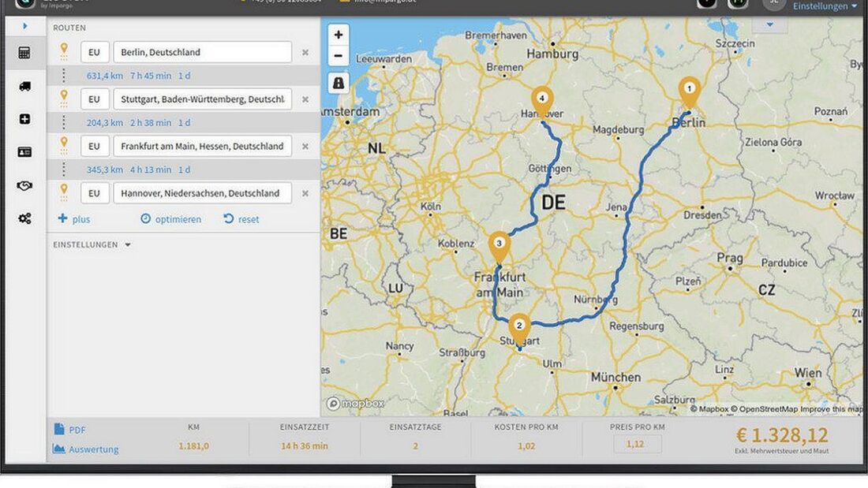The width and height of the screenshot is (868, 488).
Task: Click the 345,3 km segment distance
Action: click(x=105, y=169)
